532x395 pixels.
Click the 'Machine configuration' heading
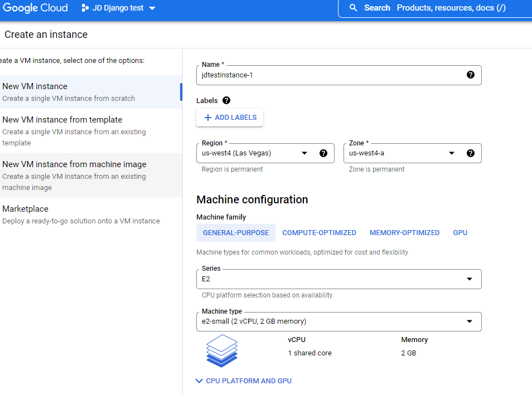pos(252,199)
